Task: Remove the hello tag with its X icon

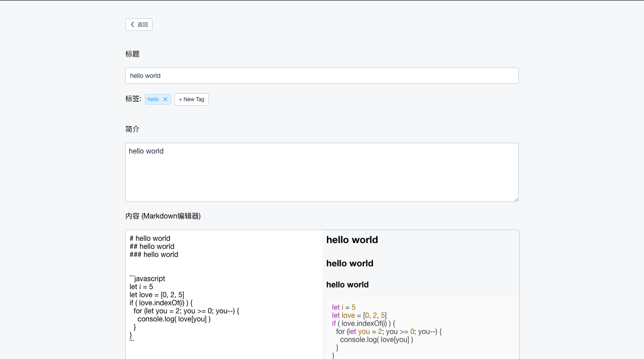Action: [x=165, y=99]
